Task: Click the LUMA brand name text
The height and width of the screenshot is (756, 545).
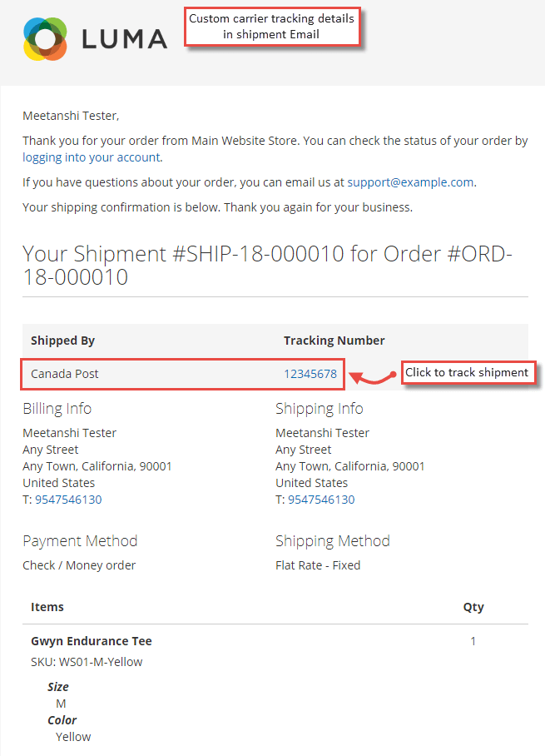Action: [x=125, y=38]
